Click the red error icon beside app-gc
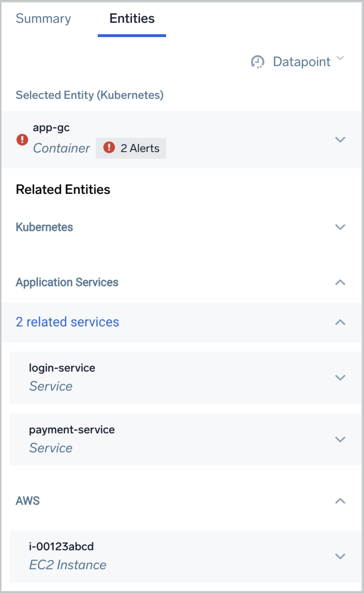The image size is (364, 593). tap(22, 139)
